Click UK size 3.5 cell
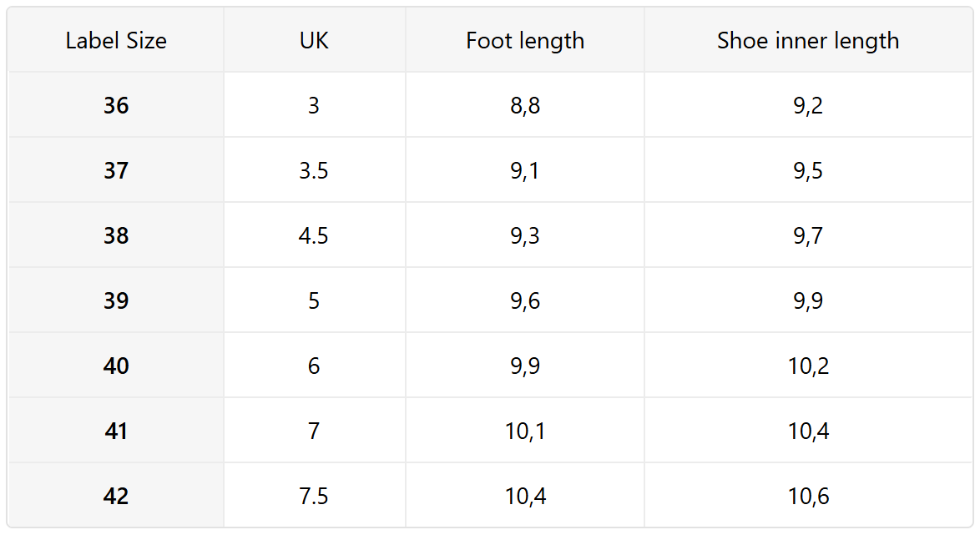The image size is (980, 535). 314,171
